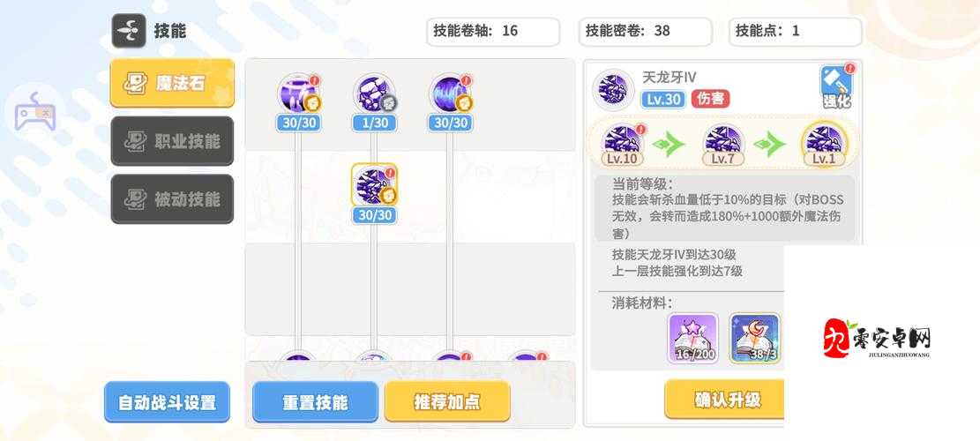This screenshot has width=980, height=441.
Task: Select the third top-row skill with 30/30
Action: point(450,93)
